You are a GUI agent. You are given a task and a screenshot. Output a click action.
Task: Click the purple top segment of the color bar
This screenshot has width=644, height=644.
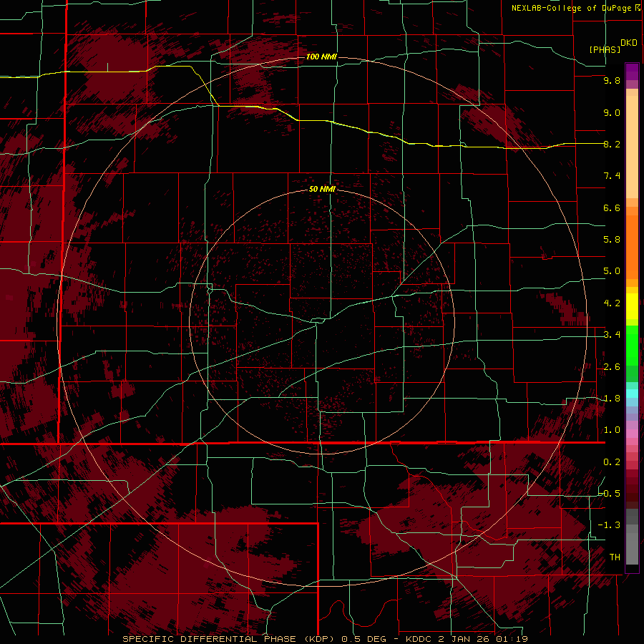[x=632, y=72]
